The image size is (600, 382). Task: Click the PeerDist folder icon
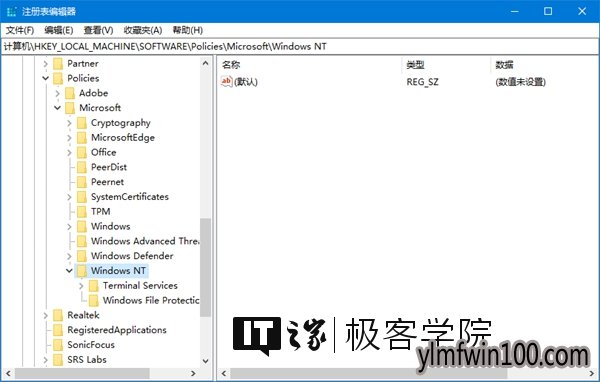pyautogui.click(x=82, y=167)
